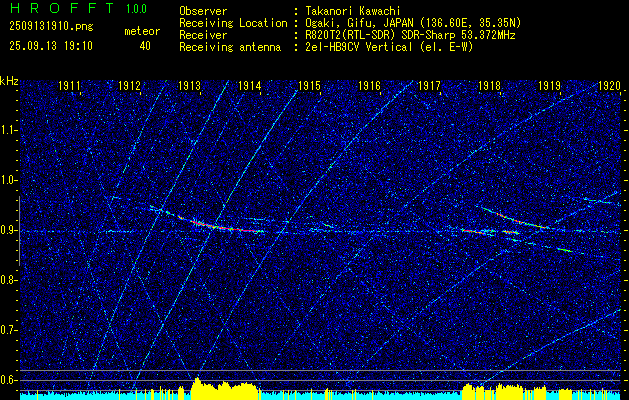This screenshot has width=629, height=400.
Task: Click time axis marker 1911
Action: coord(69,85)
